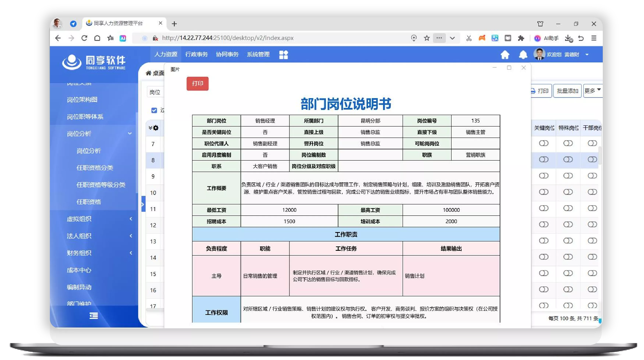
Task: Click the user avatar next to 欢迎您
Action: coord(539,54)
